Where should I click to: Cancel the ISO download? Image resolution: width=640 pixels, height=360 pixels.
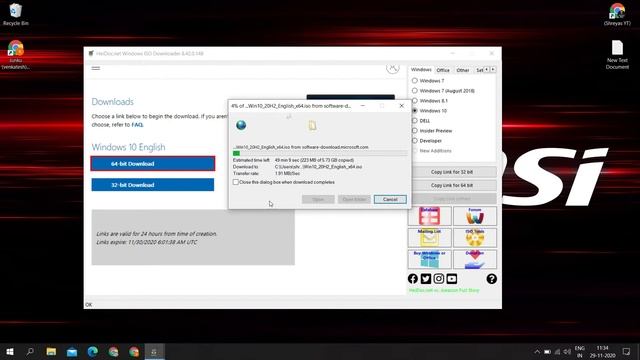pyautogui.click(x=390, y=199)
